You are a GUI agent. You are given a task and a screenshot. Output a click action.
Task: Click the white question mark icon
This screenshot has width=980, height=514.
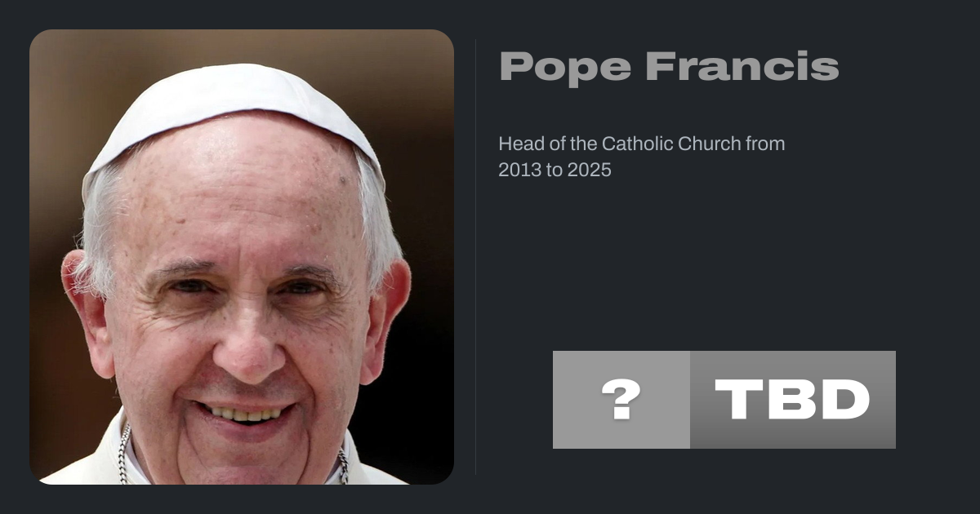pos(621,400)
